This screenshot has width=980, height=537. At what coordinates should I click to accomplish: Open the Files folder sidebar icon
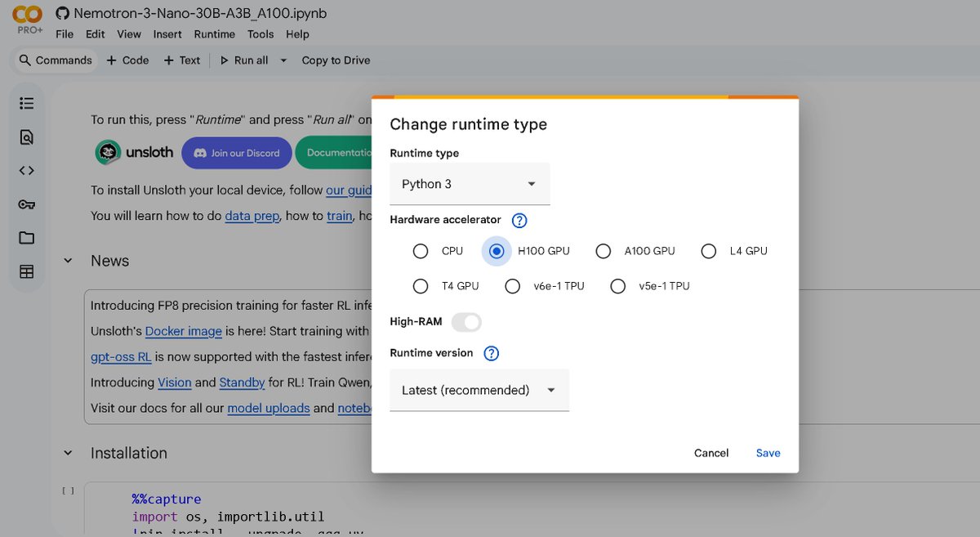[26, 238]
